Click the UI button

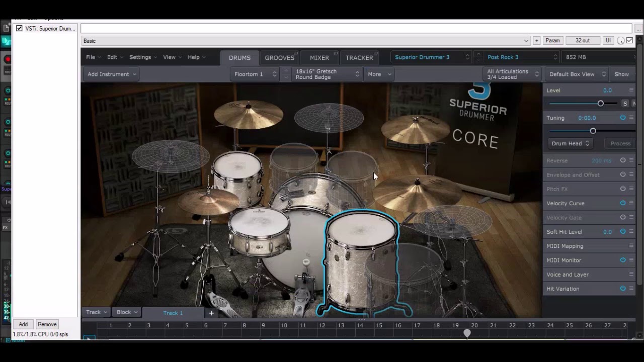click(608, 41)
